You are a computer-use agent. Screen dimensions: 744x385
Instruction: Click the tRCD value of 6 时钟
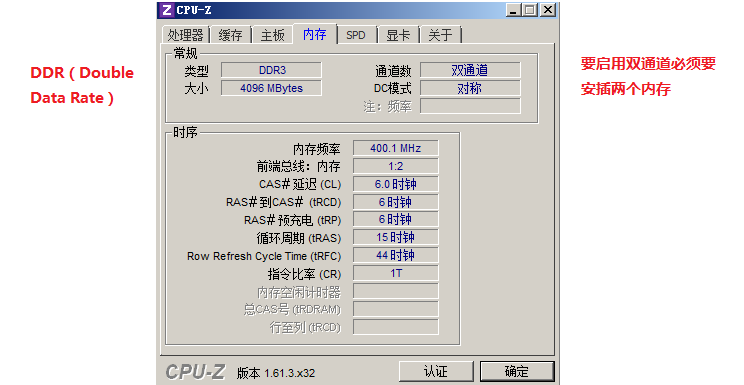(x=395, y=202)
